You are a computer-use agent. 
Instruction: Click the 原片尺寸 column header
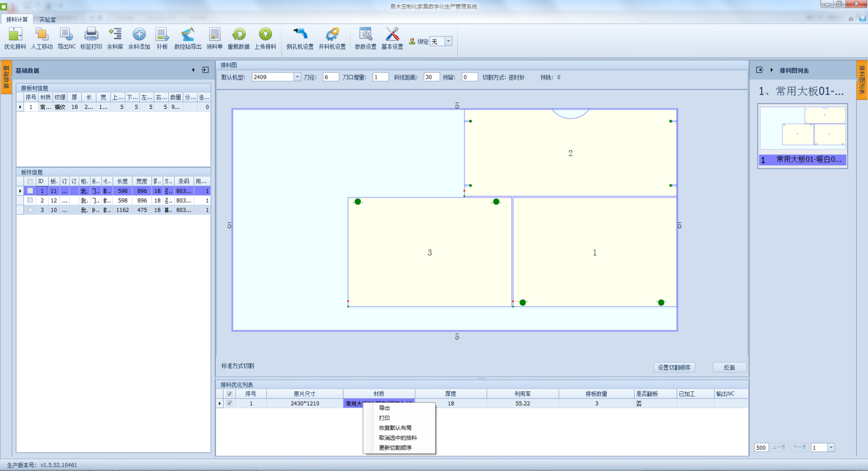[304, 394]
